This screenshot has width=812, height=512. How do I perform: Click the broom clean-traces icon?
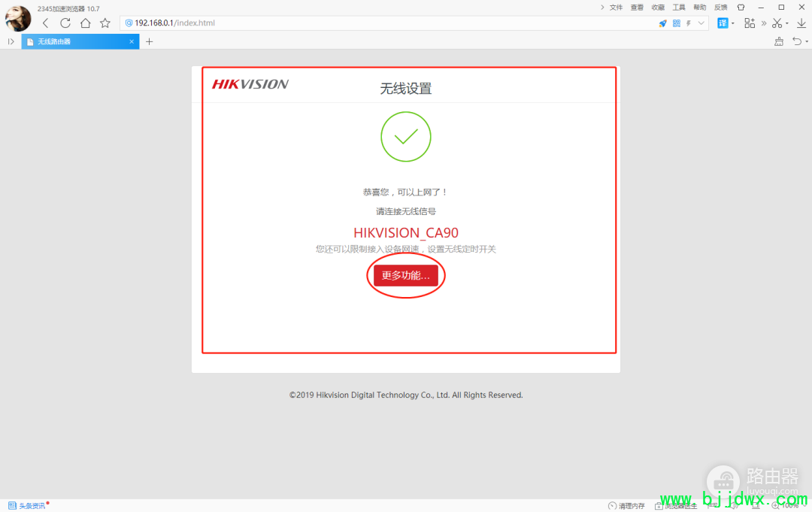coord(779,41)
